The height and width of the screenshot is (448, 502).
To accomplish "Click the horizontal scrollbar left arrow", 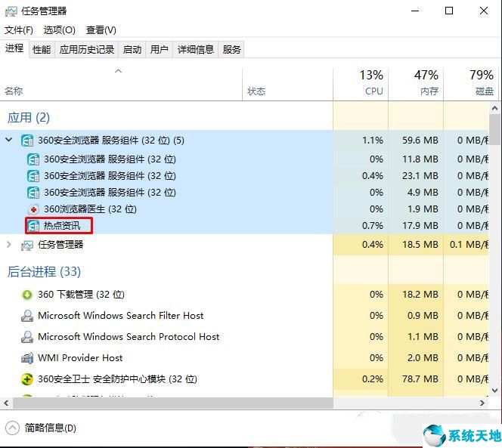I will (x=6, y=403).
